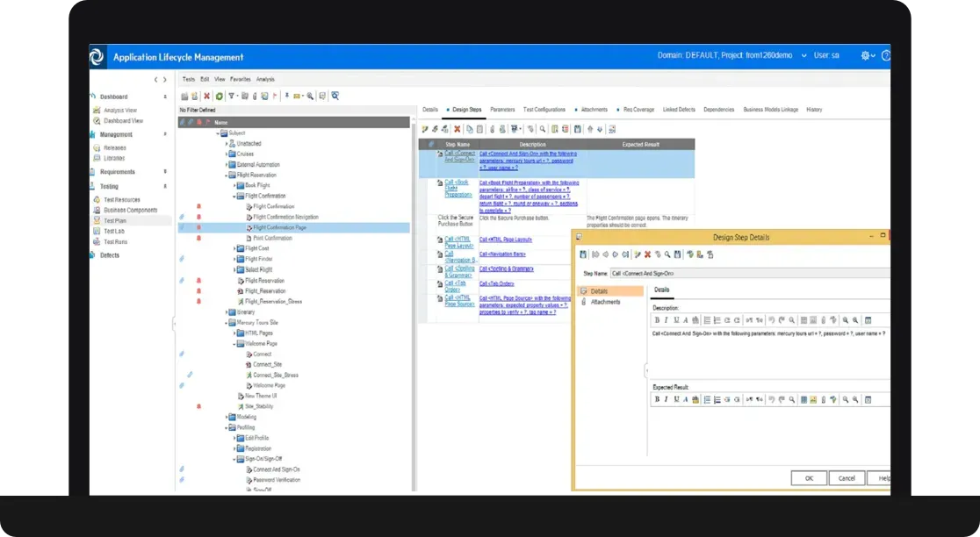This screenshot has height=537, width=980.
Task: Open the Tests menu
Action: point(188,79)
